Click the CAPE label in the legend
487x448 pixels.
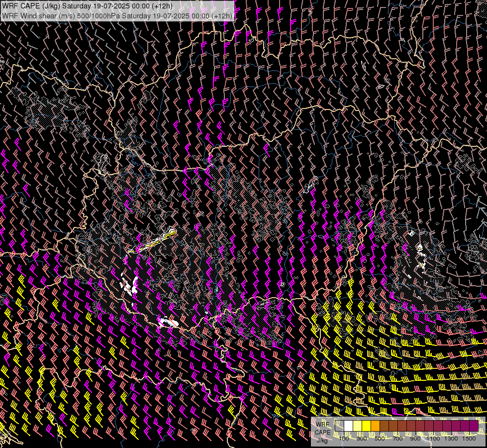[x=322, y=433]
